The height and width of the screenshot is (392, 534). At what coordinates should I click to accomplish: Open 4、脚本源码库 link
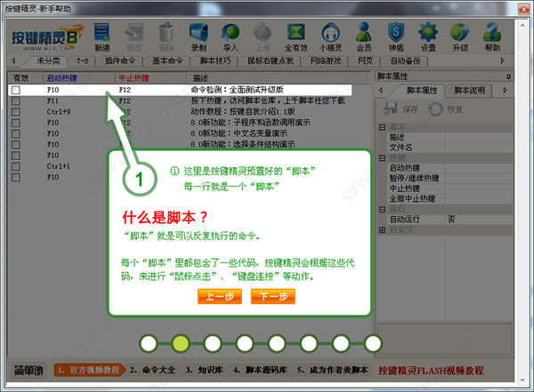pos(260,370)
